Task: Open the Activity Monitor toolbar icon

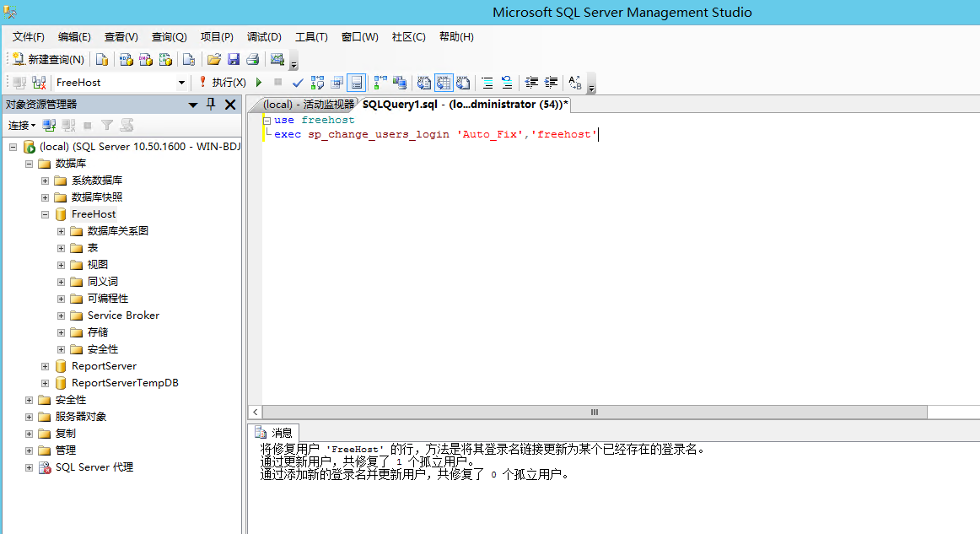Action: coord(277,59)
